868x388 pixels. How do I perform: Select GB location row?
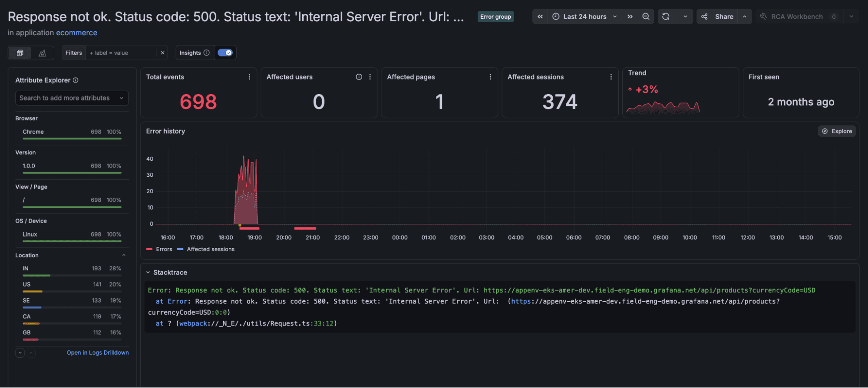tap(72, 335)
